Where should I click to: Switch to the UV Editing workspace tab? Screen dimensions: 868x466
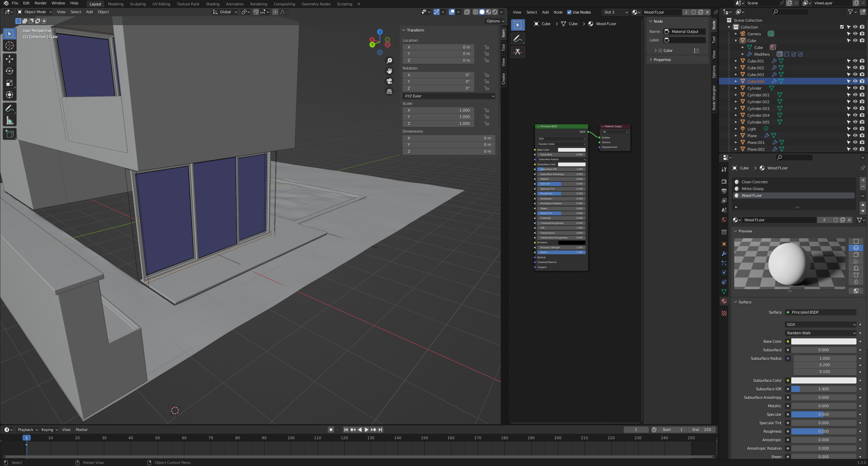pos(161,4)
